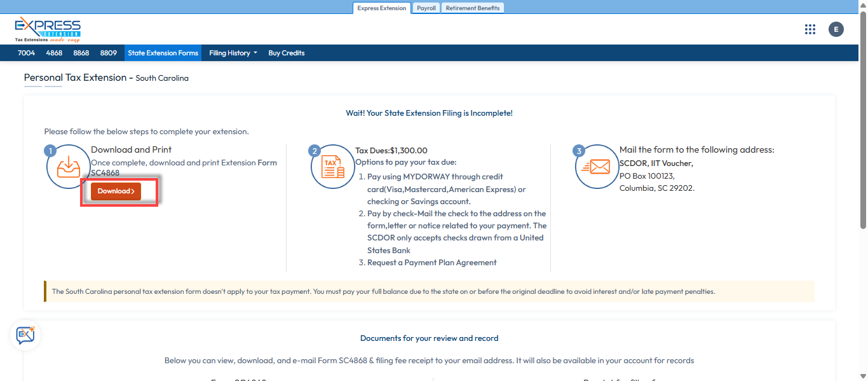The height and width of the screenshot is (381, 868).
Task: Go to Buy Credits
Action: (x=287, y=53)
